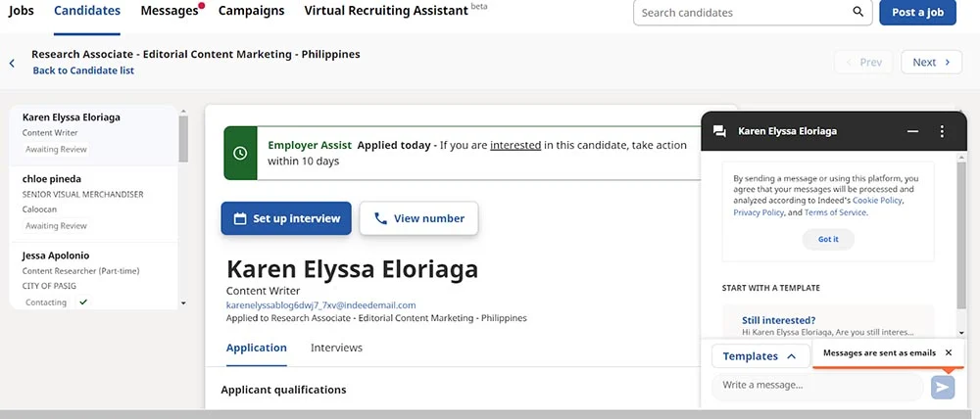Image resolution: width=980 pixels, height=419 pixels.
Task: Select Jessa Apolonio in candidate list
Action: (x=94, y=277)
